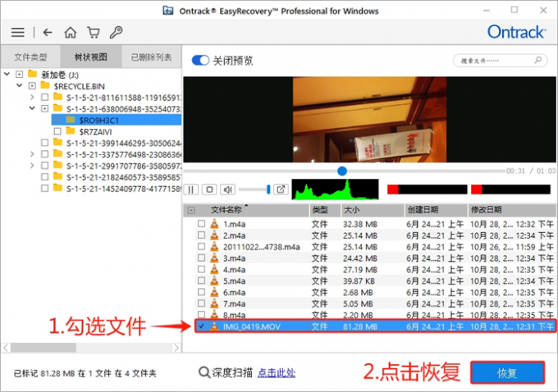Image resolution: width=558 pixels, height=392 pixels.
Task: Collapse the $RECYCLE.BIN tree node
Action: [x=20, y=85]
